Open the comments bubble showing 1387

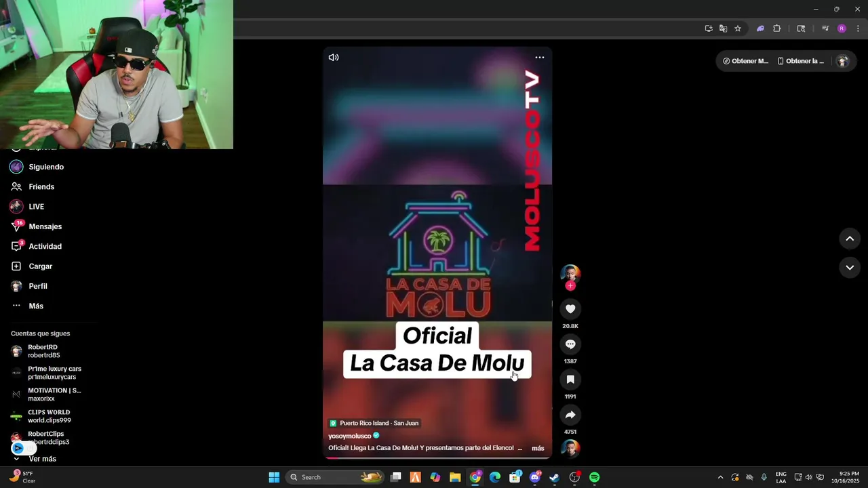pos(570,344)
